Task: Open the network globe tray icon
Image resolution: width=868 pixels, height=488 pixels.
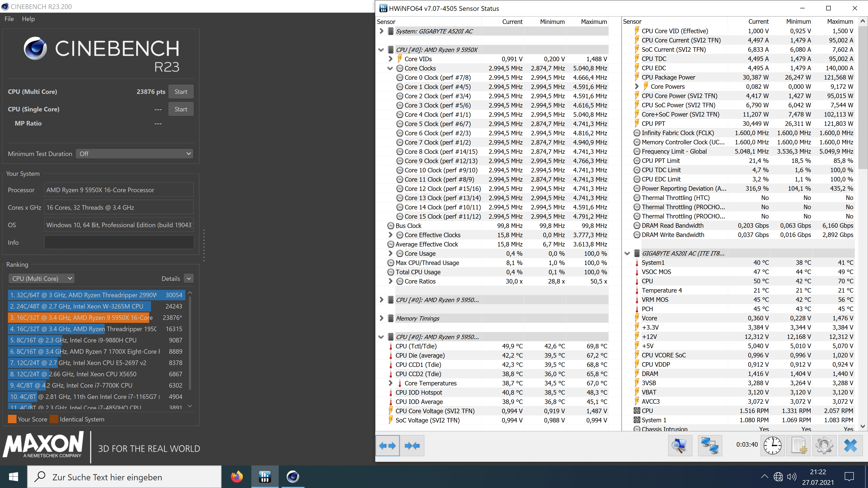Action: click(x=778, y=476)
